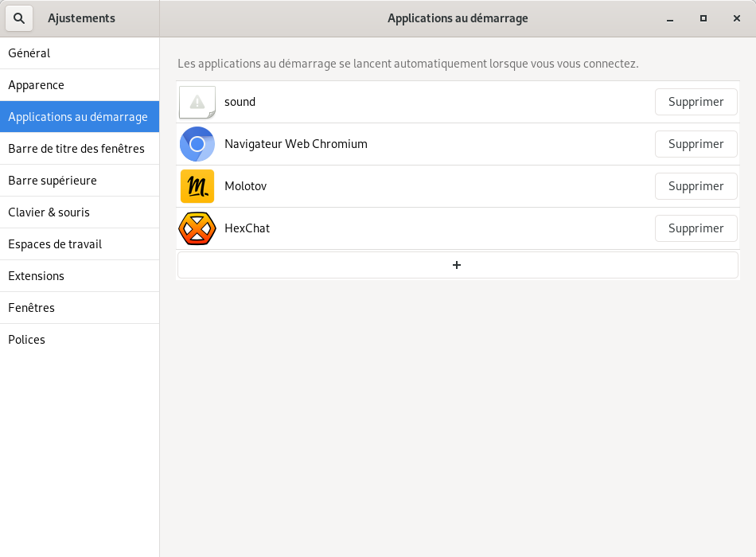The height and width of the screenshot is (557, 756).
Task: Open Barre de titre des fenêtres
Action: tap(80, 149)
